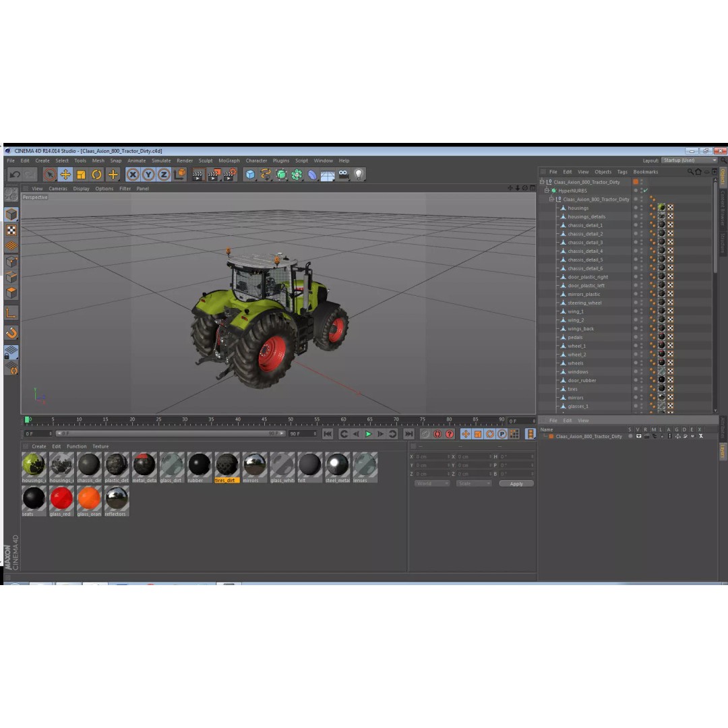Enable the Points mode icon
Screen dimensions: 728x728
tap(11, 262)
